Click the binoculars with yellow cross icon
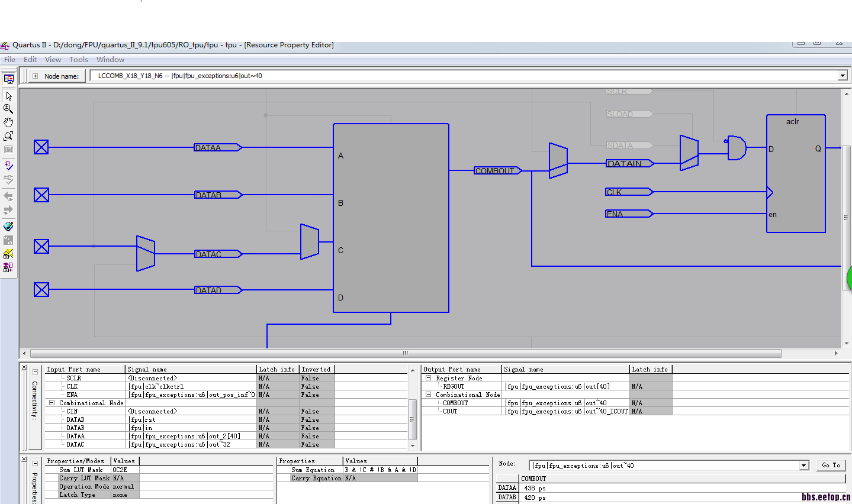The width and height of the screenshot is (852, 504). point(8,254)
